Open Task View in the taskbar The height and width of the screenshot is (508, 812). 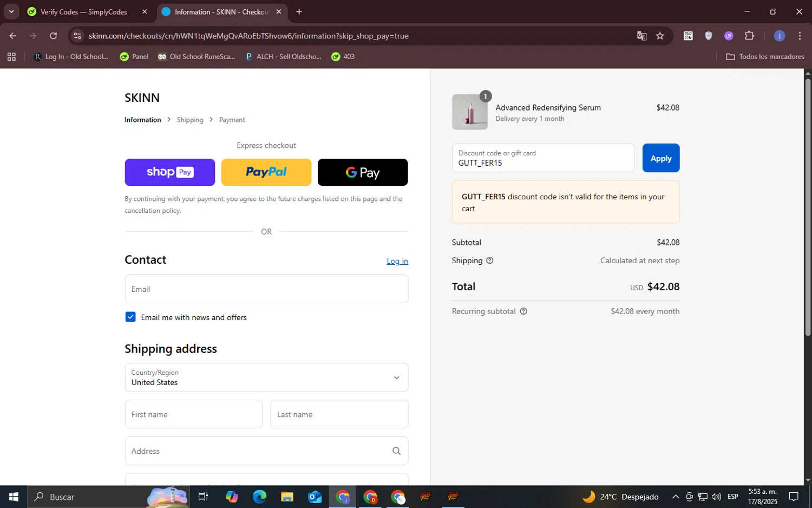tap(203, 497)
